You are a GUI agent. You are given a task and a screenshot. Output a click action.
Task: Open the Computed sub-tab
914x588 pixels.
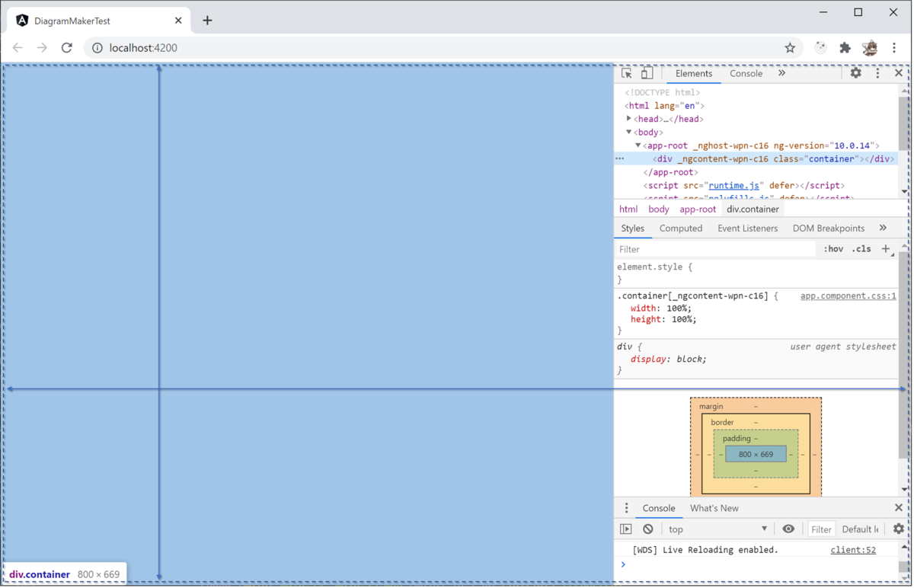tap(681, 228)
